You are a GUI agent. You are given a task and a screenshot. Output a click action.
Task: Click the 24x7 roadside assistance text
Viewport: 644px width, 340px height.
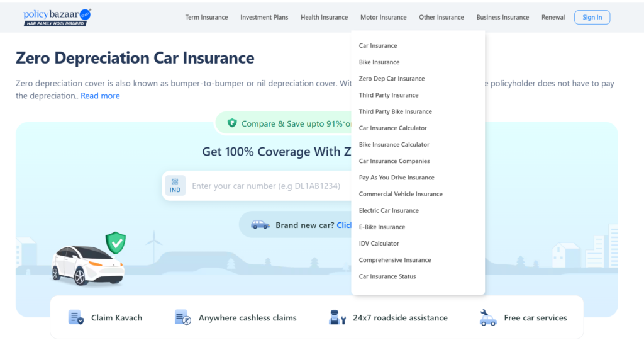(400, 318)
